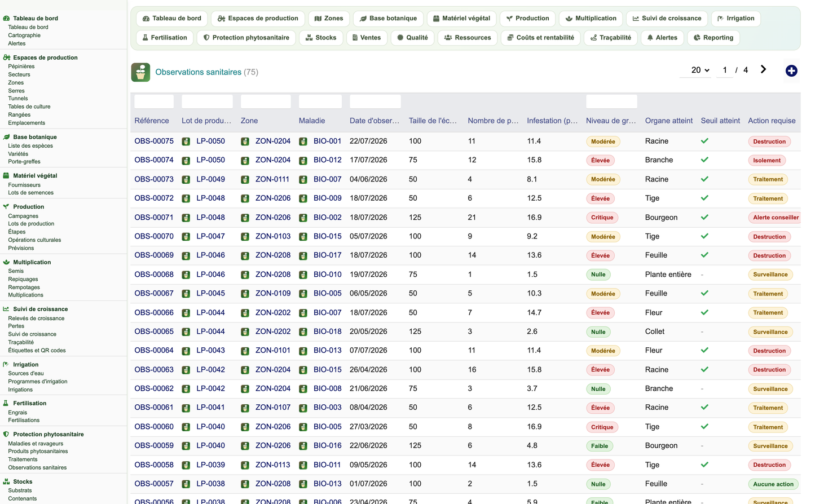
Task: Click the Irrigation sidebar section icon
Action: (6, 365)
